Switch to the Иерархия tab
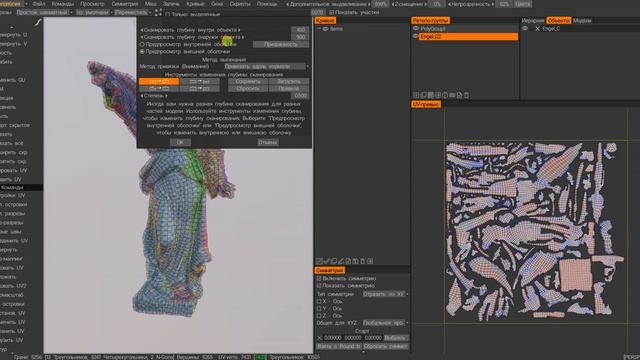 533,20
